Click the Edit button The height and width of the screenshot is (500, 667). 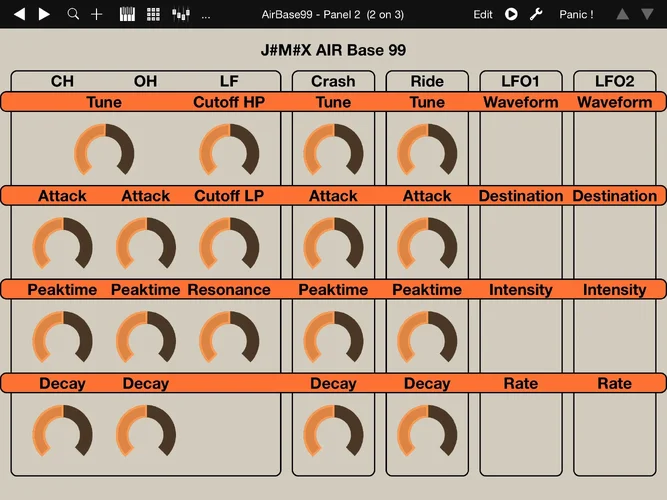pyautogui.click(x=483, y=14)
